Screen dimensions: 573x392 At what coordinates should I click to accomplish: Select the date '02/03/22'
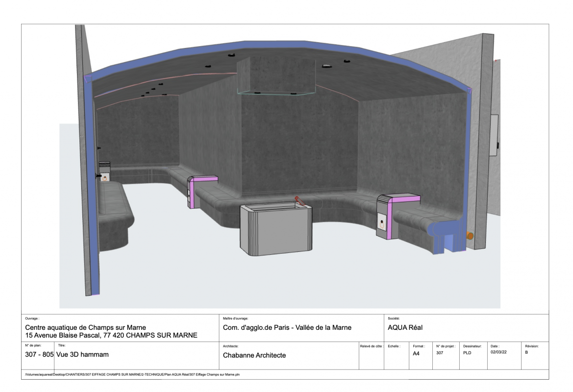click(x=498, y=352)
